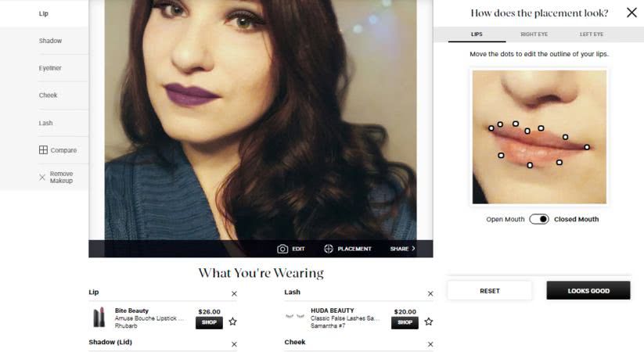Open the Eyeliner category in sidebar
Viewport: 644px width, 352px height.
coord(50,68)
